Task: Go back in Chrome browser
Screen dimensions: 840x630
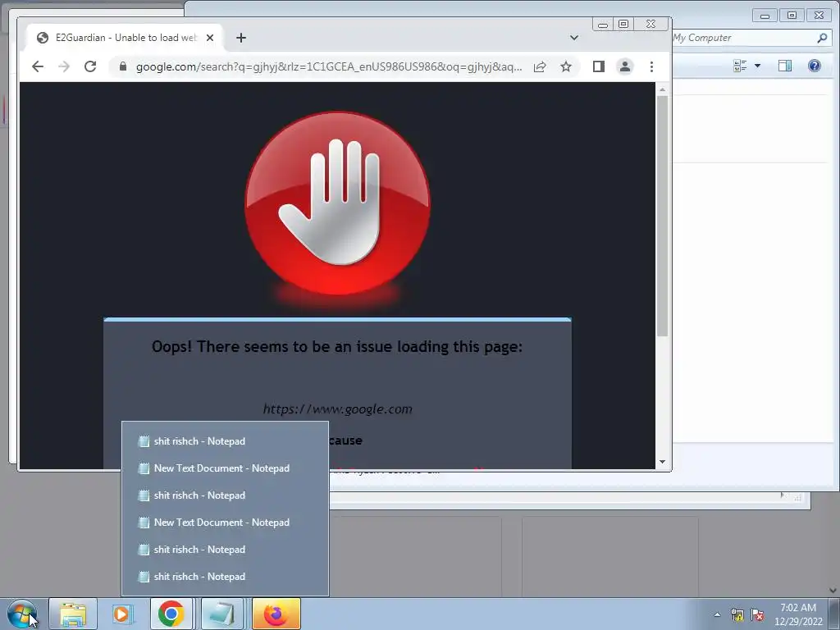Action: [x=38, y=66]
